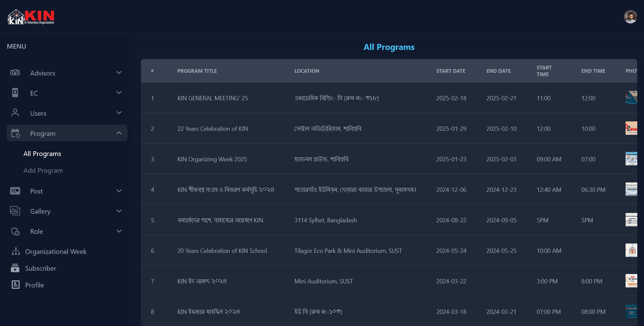Click the Program calendar icon
The image size is (644, 326).
(x=15, y=133)
